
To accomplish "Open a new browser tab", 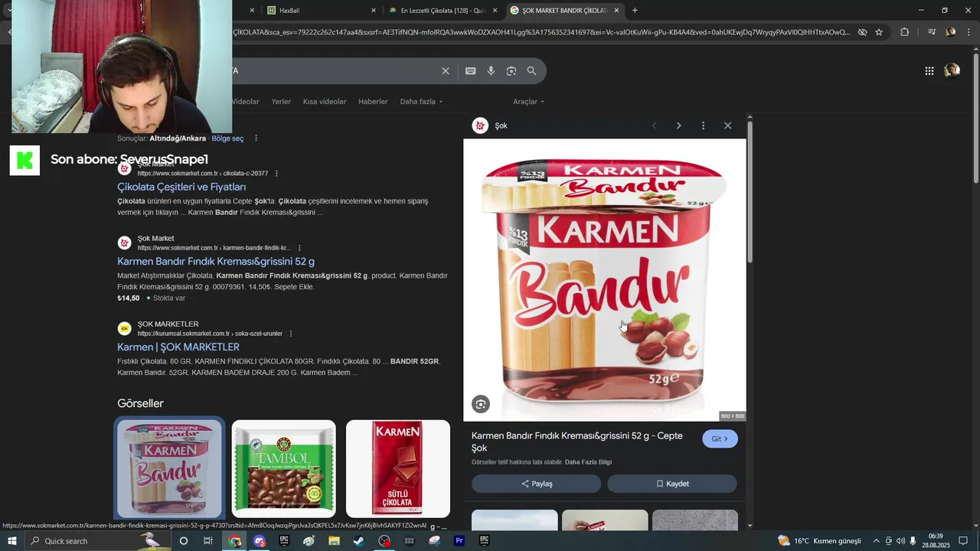I will (x=635, y=11).
